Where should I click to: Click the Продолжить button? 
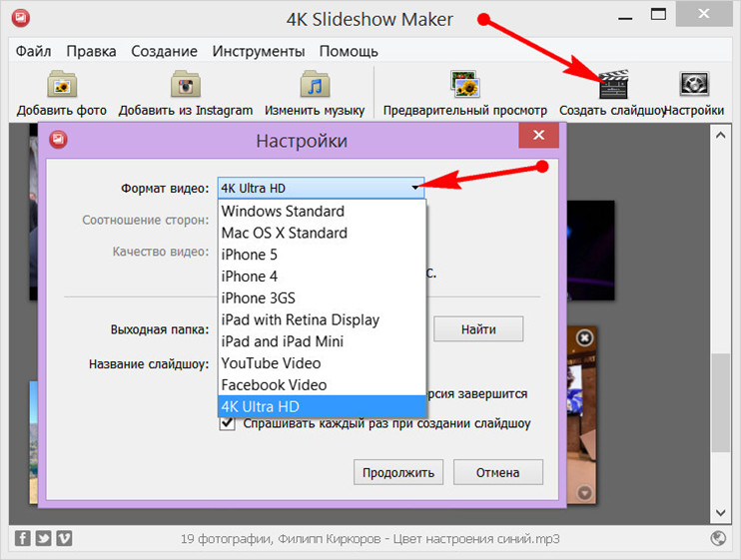tap(398, 472)
